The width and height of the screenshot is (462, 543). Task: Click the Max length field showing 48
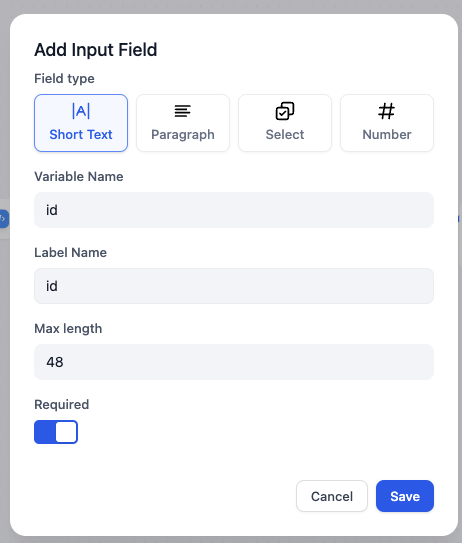point(234,362)
